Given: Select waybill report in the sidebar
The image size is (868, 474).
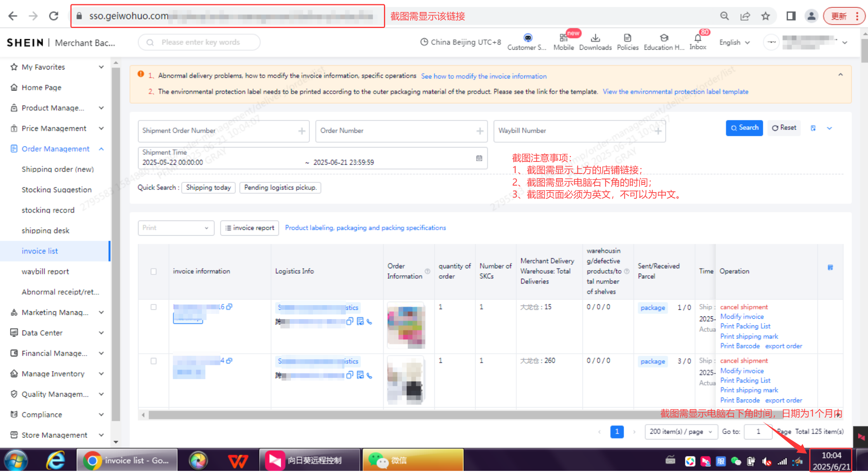Looking at the screenshot, I should (45, 271).
